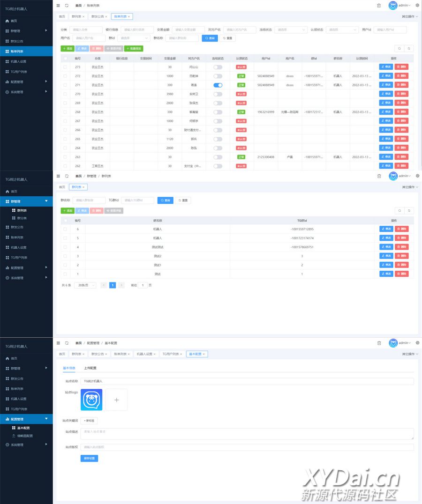Viewport: 422px width, 504px height.
Task: Enable freeze switch for bill row 273
Action: pos(218,67)
